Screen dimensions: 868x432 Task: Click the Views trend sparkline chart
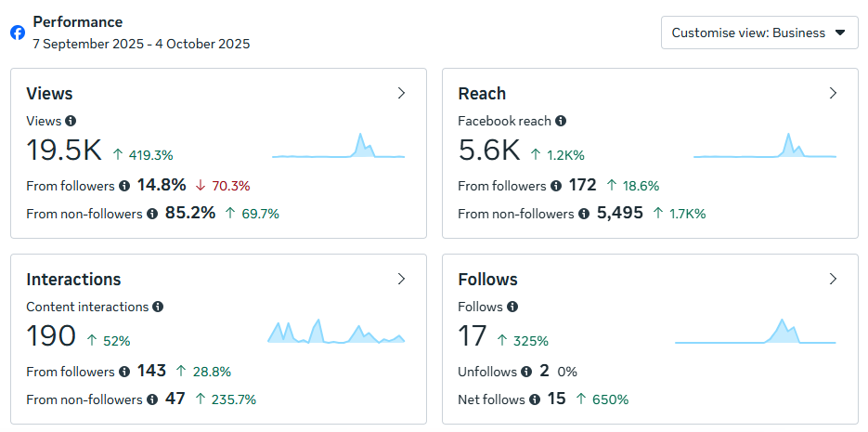[338, 147]
